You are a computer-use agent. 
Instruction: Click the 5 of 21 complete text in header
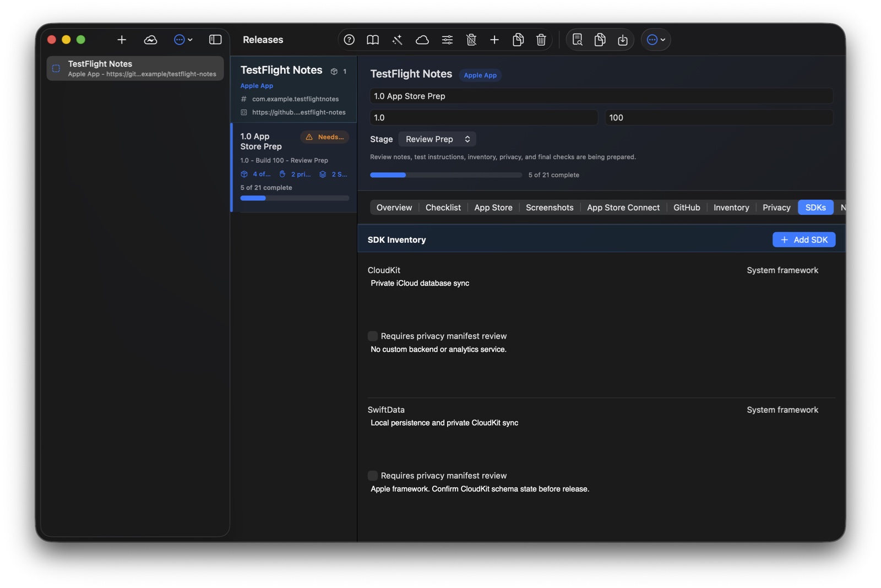click(553, 175)
